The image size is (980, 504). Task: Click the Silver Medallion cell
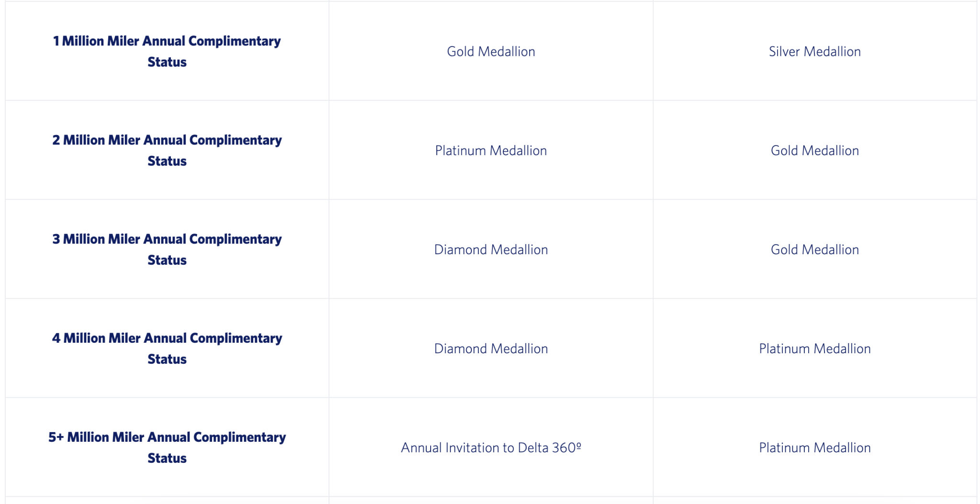tap(814, 52)
